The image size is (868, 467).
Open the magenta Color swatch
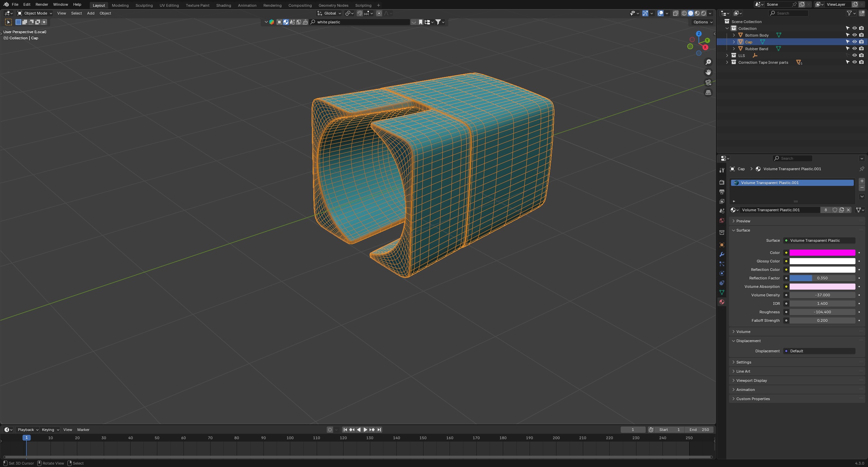point(822,253)
